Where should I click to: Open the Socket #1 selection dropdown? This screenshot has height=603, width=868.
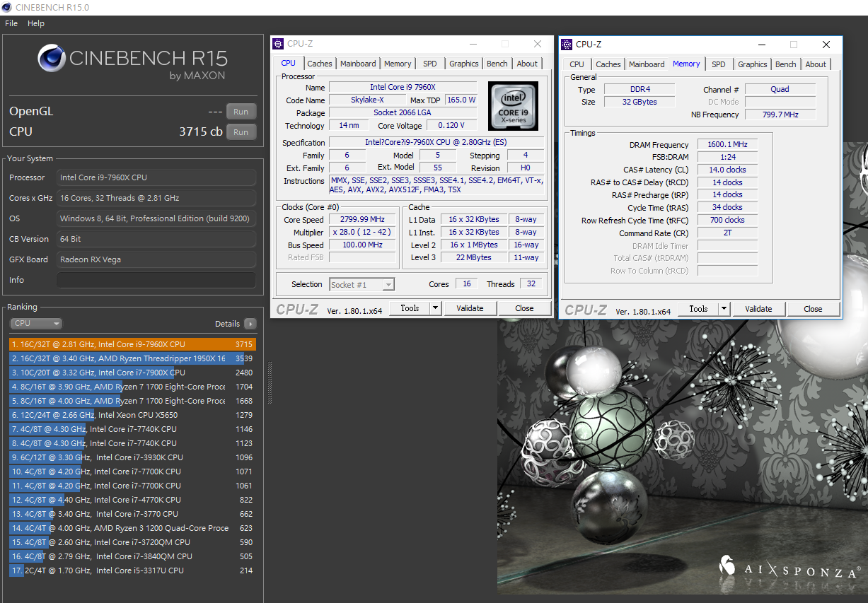[361, 284]
